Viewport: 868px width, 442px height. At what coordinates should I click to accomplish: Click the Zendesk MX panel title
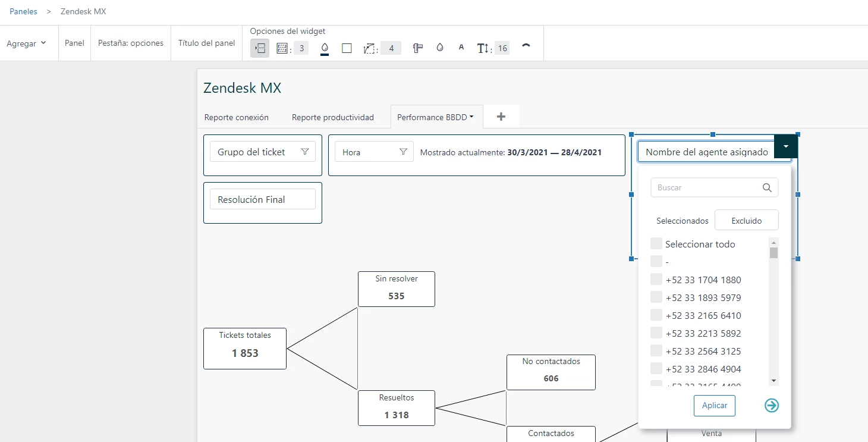[x=242, y=88]
